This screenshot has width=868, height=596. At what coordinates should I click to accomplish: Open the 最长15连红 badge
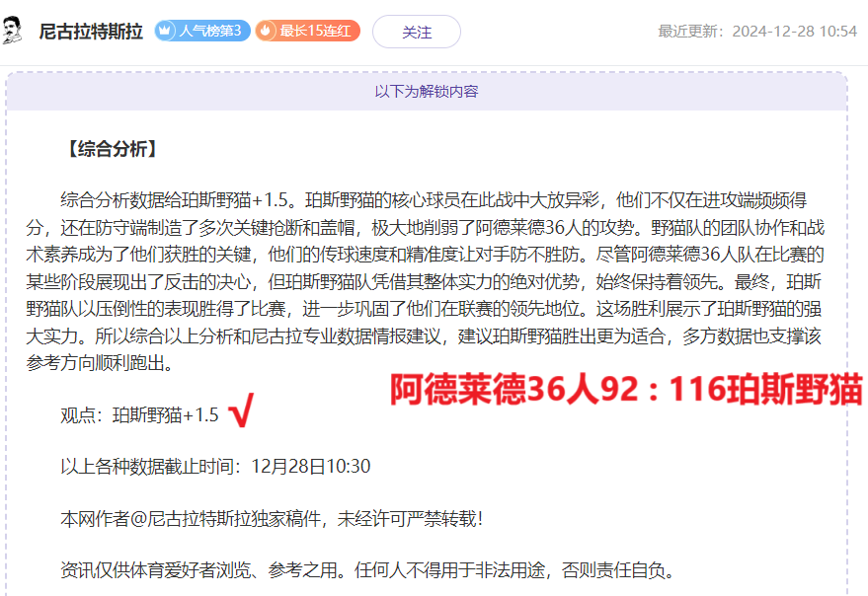(307, 31)
